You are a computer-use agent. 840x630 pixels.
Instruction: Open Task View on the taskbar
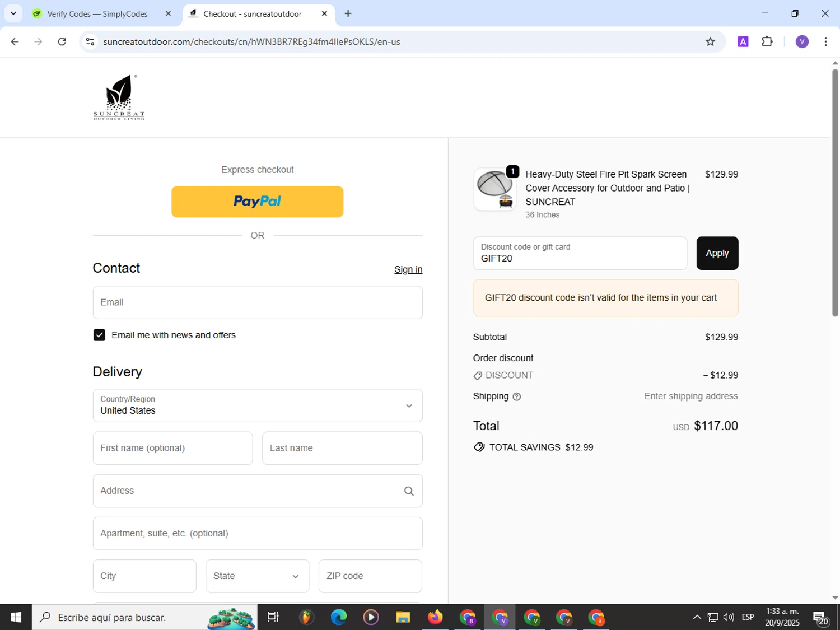273,617
